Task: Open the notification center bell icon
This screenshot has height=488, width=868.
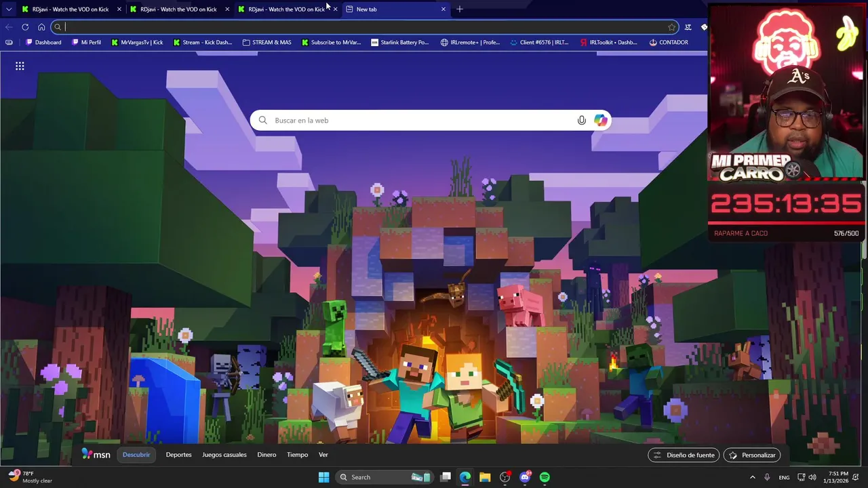Action: click(x=856, y=477)
